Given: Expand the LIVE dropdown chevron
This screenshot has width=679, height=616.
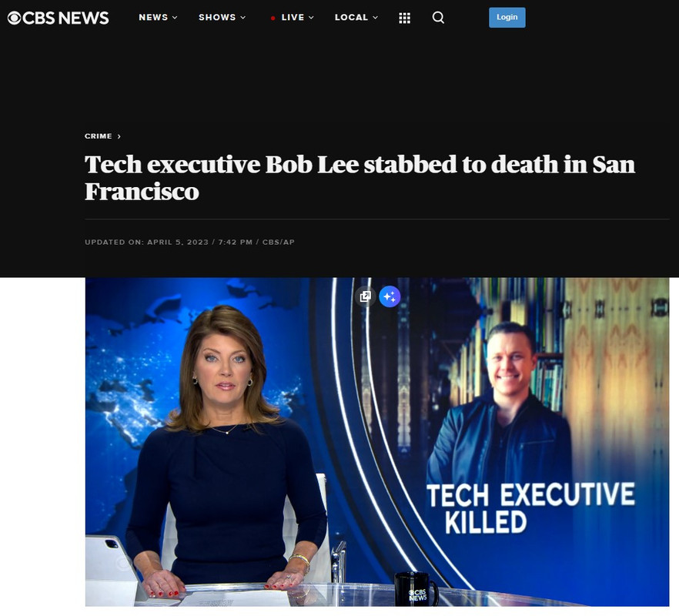Looking at the screenshot, I should (x=311, y=18).
